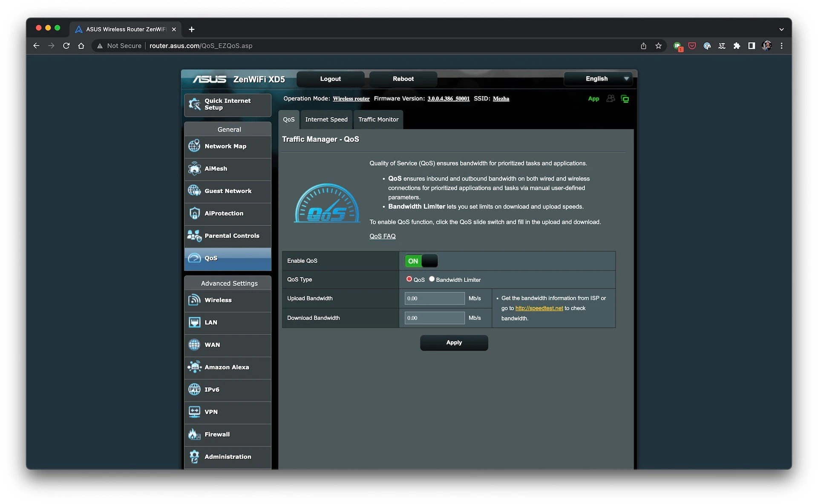Click the QoS gauge sidebar icon
818x504 pixels.
point(194,258)
